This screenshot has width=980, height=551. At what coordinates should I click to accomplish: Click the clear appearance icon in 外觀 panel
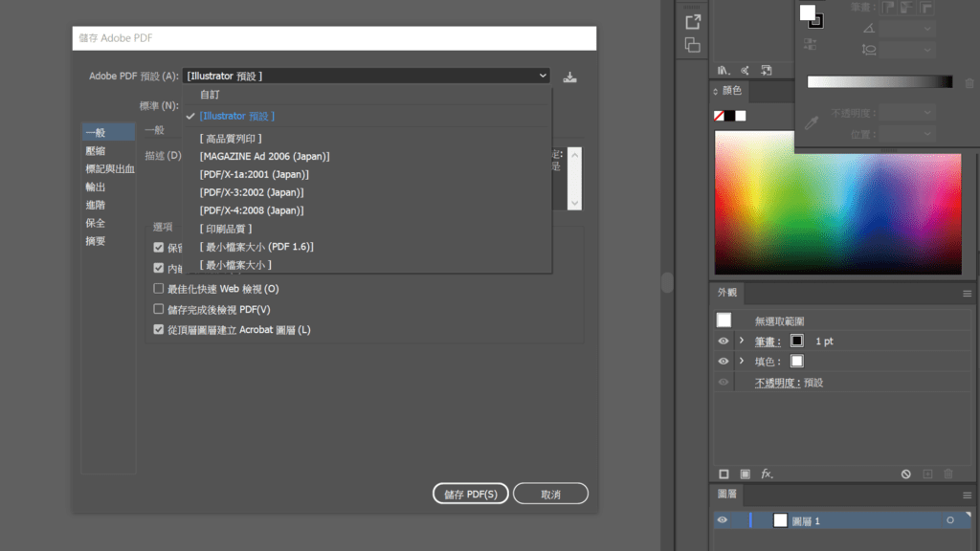coord(905,474)
